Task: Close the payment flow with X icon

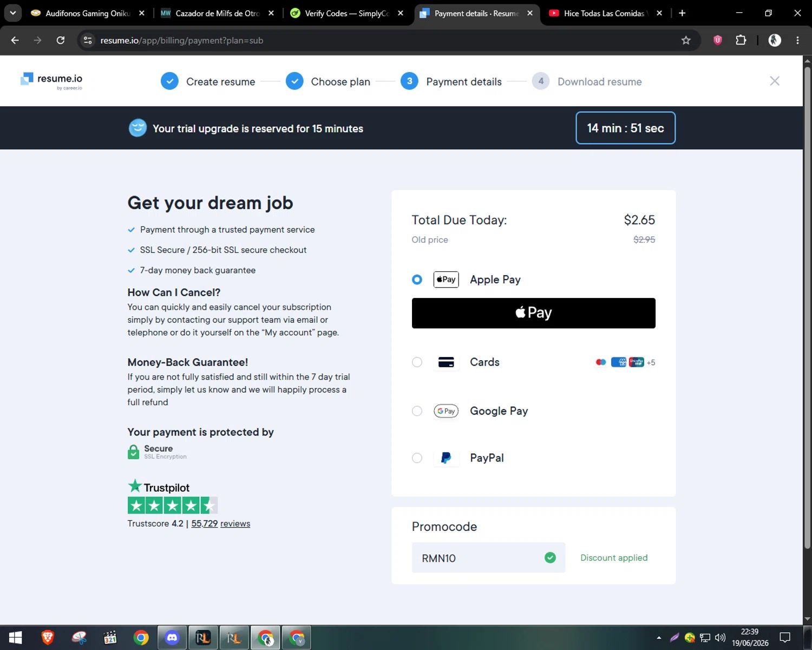Action: click(x=775, y=81)
